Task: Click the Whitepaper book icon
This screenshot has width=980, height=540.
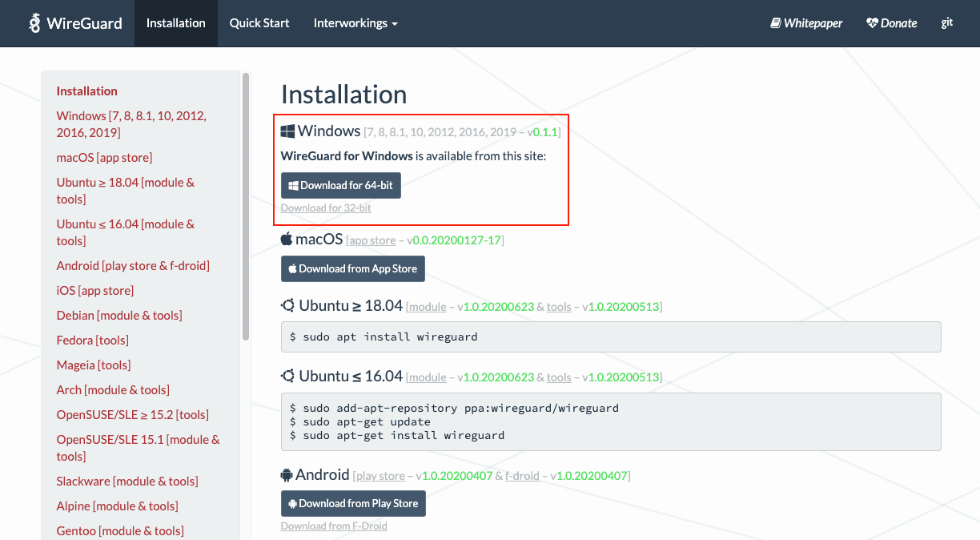Action: click(775, 23)
